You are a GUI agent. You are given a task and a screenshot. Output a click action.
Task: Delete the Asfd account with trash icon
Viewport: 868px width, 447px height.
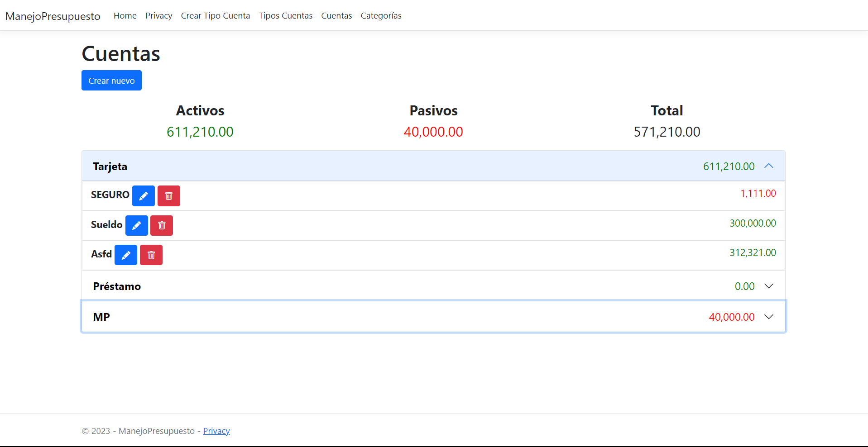151,255
